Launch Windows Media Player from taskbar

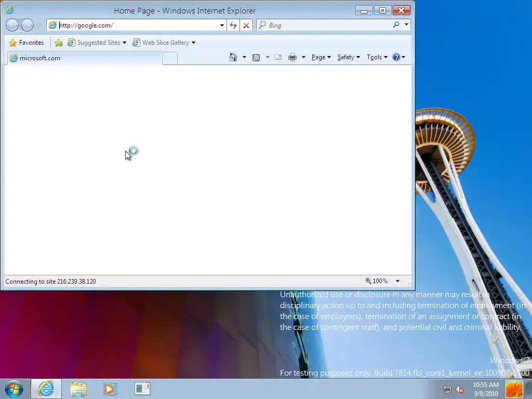[x=110, y=389]
